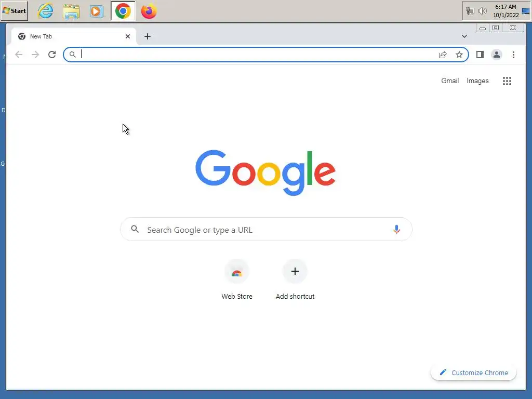
Task: Close the New Tab tab
Action: [128, 36]
